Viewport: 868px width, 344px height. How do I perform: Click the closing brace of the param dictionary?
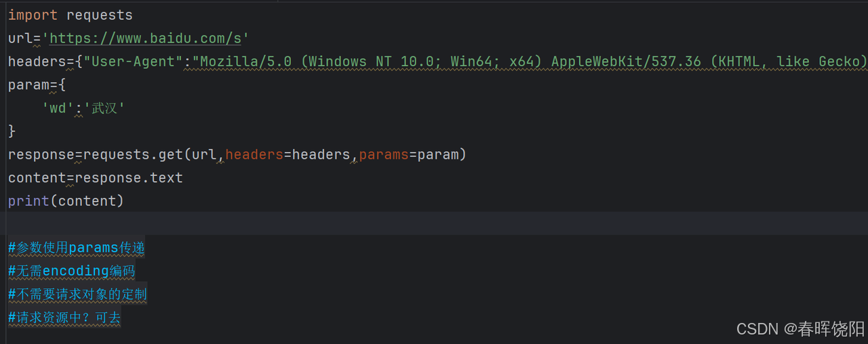[x=12, y=130]
